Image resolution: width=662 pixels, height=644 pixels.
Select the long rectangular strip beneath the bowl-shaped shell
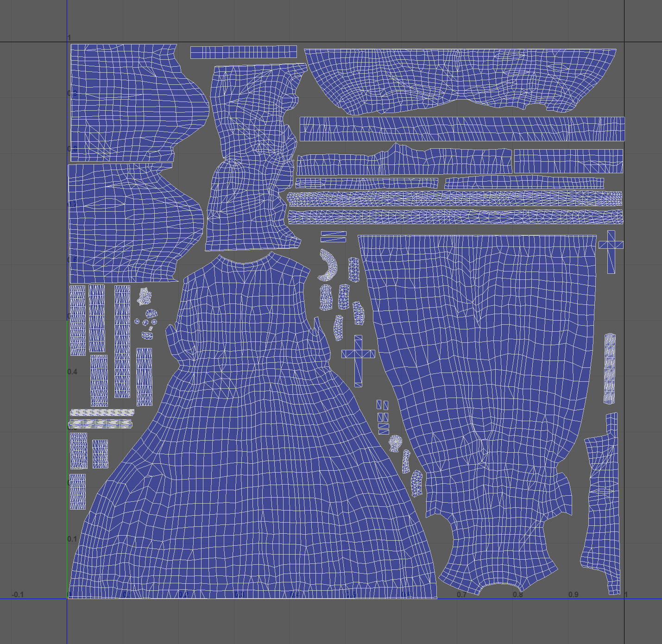point(462,129)
